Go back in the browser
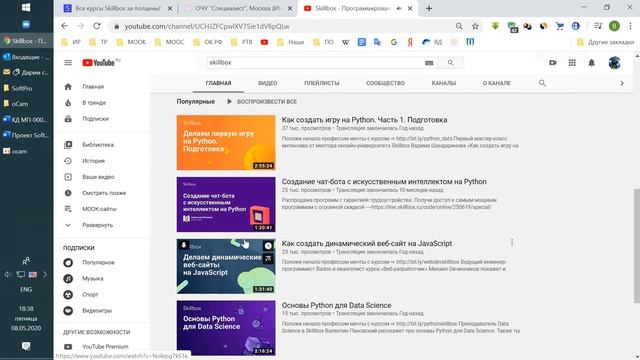 [x=64, y=26]
